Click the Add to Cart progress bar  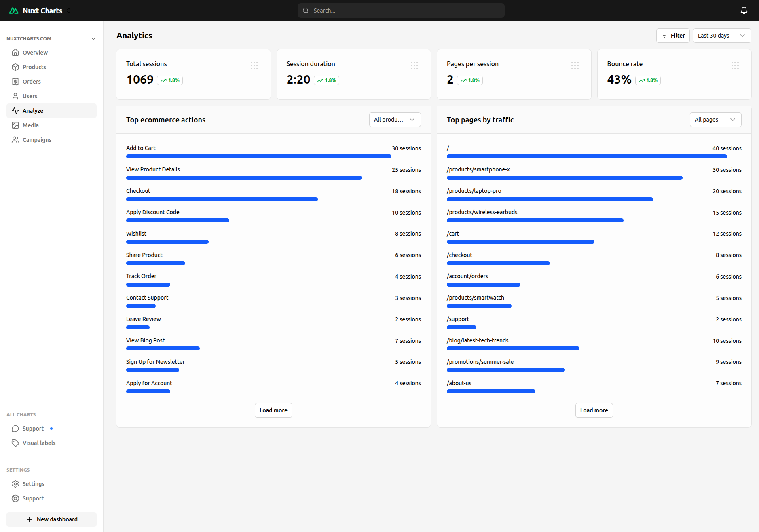(x=258, y=156)
